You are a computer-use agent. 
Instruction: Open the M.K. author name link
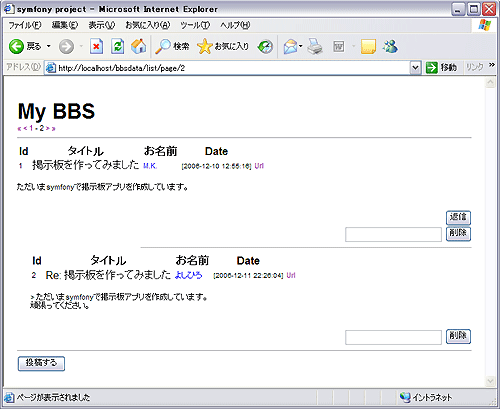[x=150, y=166]
